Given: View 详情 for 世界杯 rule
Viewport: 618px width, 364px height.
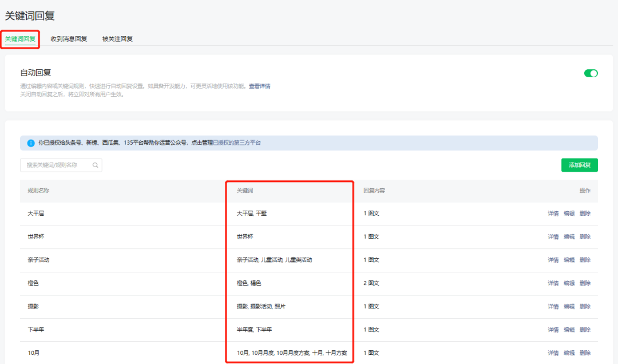Looking at the screenshot, I should (553, 237).
